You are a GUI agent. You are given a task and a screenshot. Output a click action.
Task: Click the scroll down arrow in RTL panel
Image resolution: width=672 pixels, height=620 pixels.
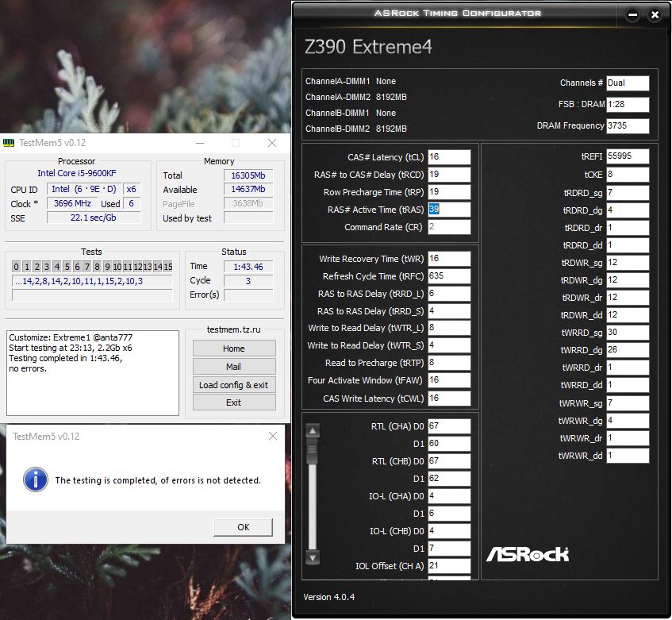coord(313,557)
